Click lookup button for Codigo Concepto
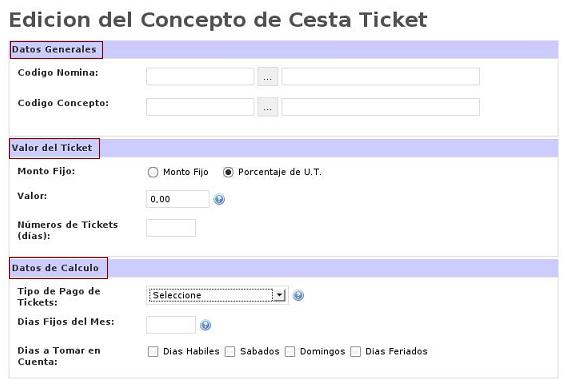 [x=268, y=107]
